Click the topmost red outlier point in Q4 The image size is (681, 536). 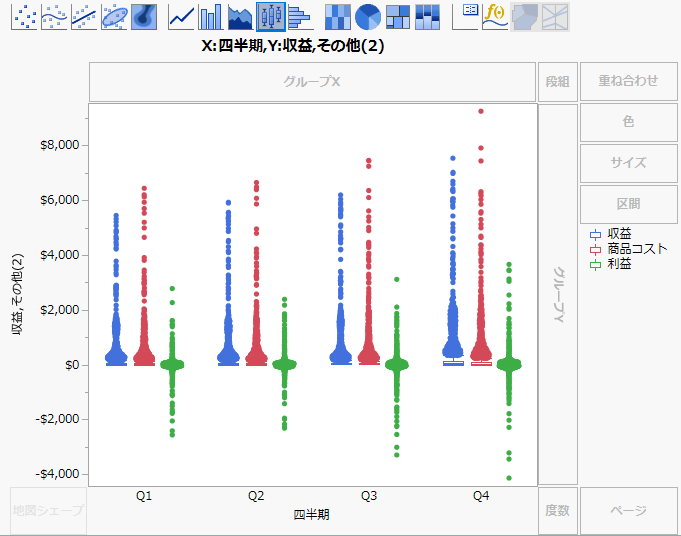click(481, 111)
